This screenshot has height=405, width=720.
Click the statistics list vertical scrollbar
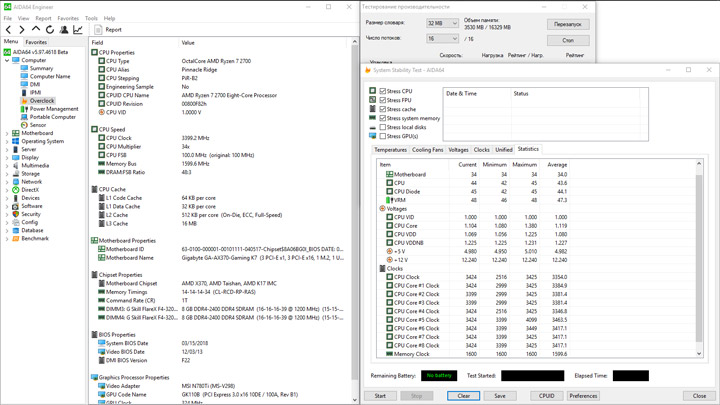pos(699,258)
